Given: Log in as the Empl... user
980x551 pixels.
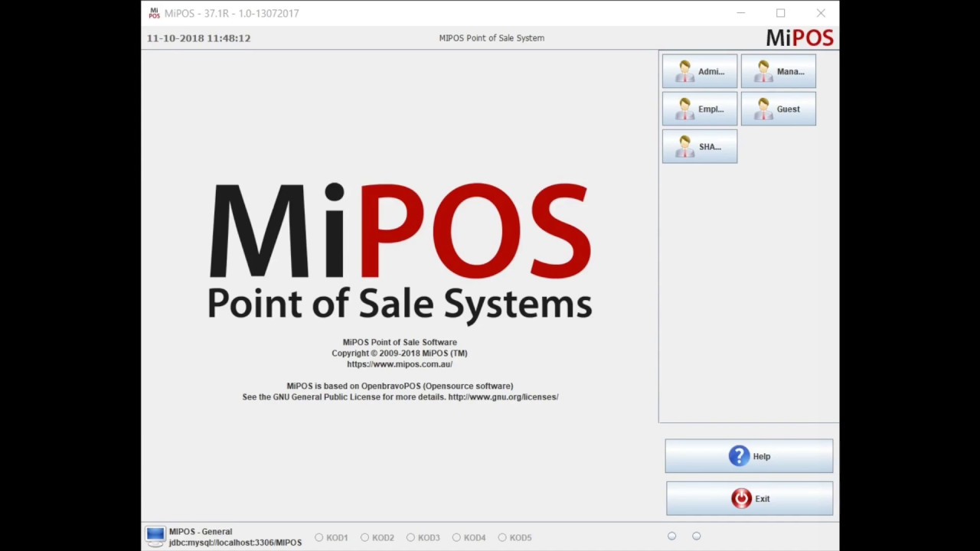Looking at the screenshot, I should pos(700,109).
